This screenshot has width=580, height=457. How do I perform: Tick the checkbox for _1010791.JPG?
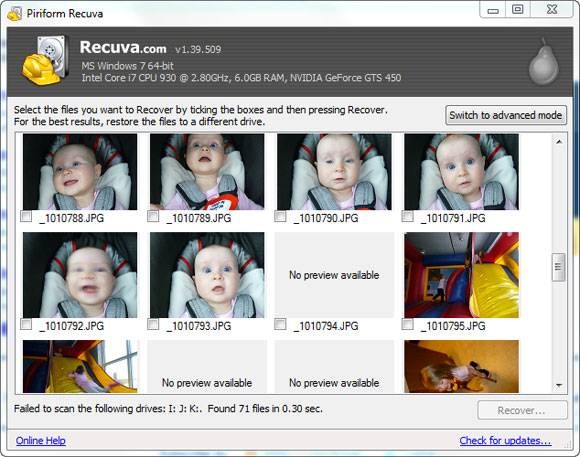[x=408, y=216]
